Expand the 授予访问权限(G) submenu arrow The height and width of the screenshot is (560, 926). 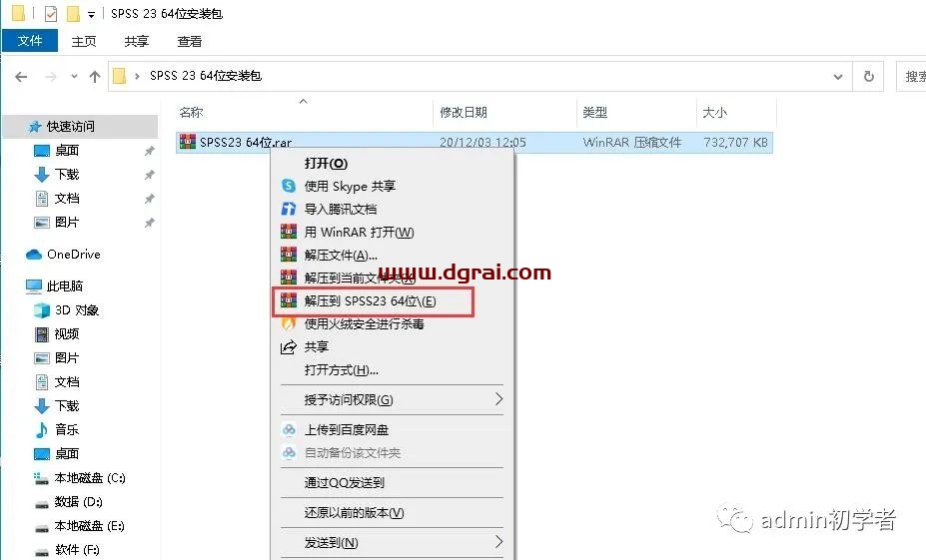pyautogui.click(x=499, y=399)
